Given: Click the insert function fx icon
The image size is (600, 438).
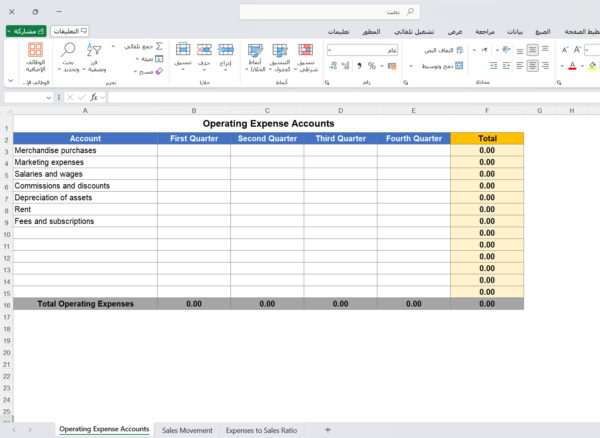Looking at the screenshot, I should click(x=94, y=97).
